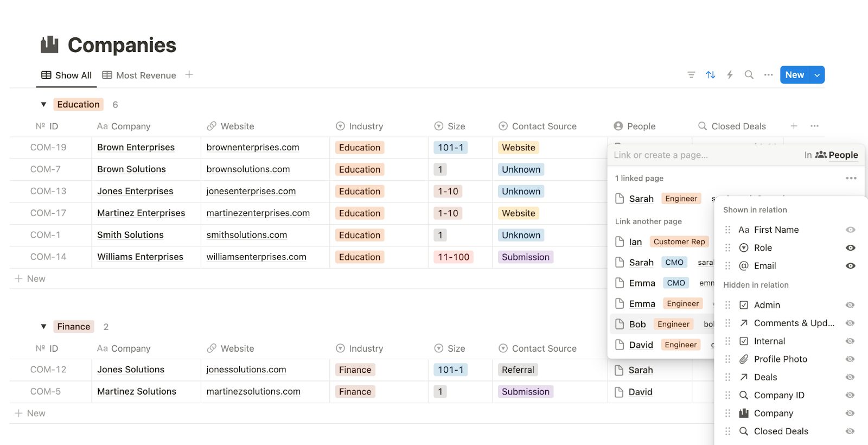
Task: Open Jones Solutions company page
Action: 131,370
